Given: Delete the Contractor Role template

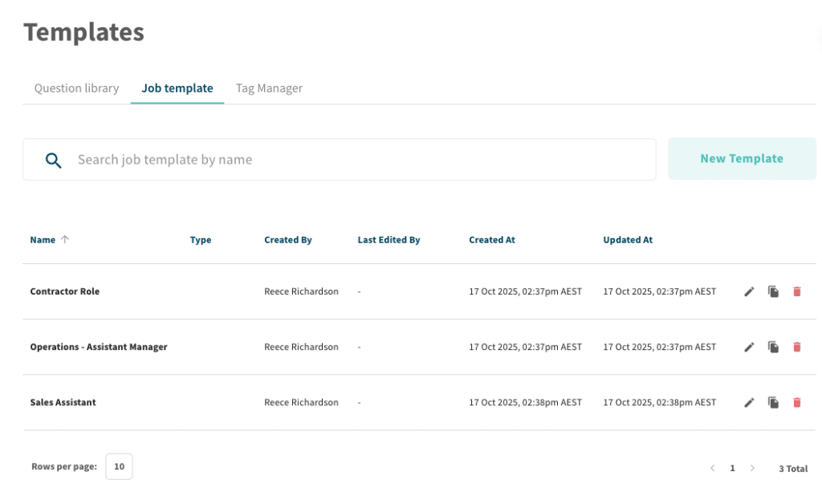Looking at the screenshot, I should click(796, 291).
